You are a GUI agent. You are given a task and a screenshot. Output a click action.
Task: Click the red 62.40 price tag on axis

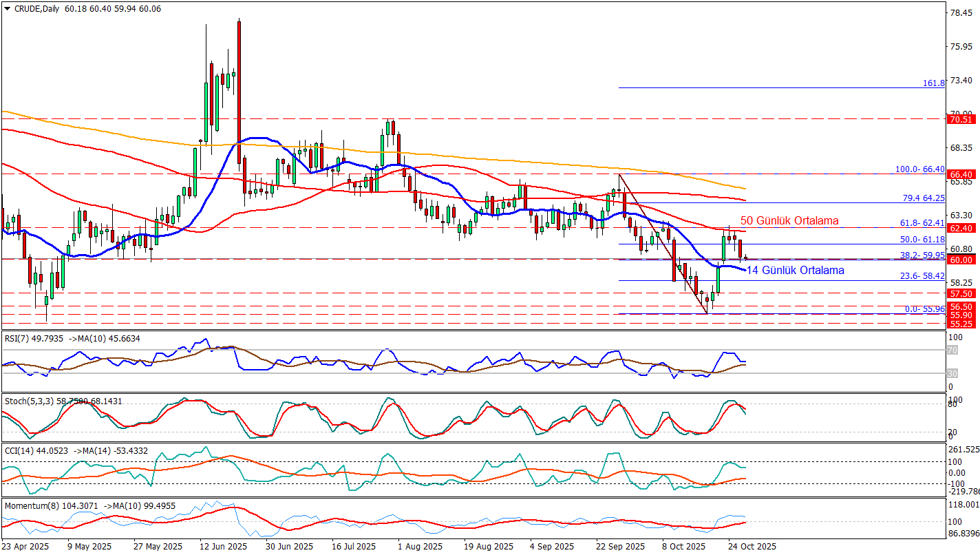[960, 228]
